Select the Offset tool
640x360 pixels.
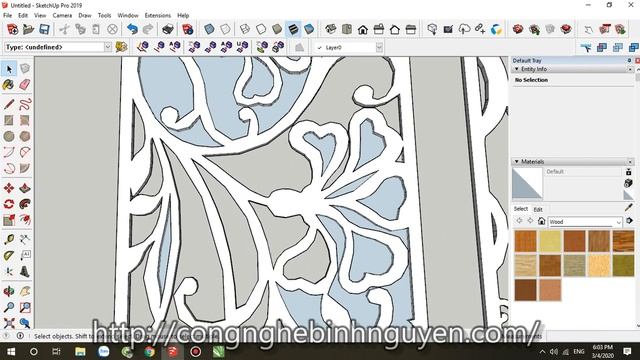(x=25, y=220)
